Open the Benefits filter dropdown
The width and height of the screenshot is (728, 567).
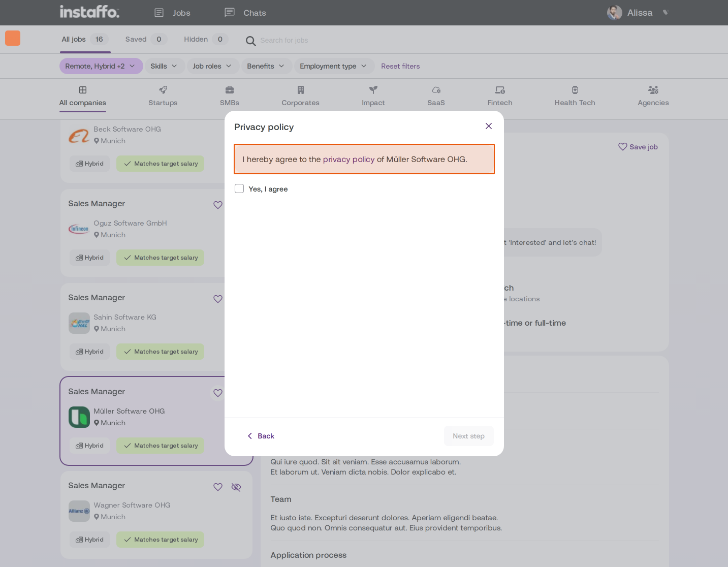266,66
